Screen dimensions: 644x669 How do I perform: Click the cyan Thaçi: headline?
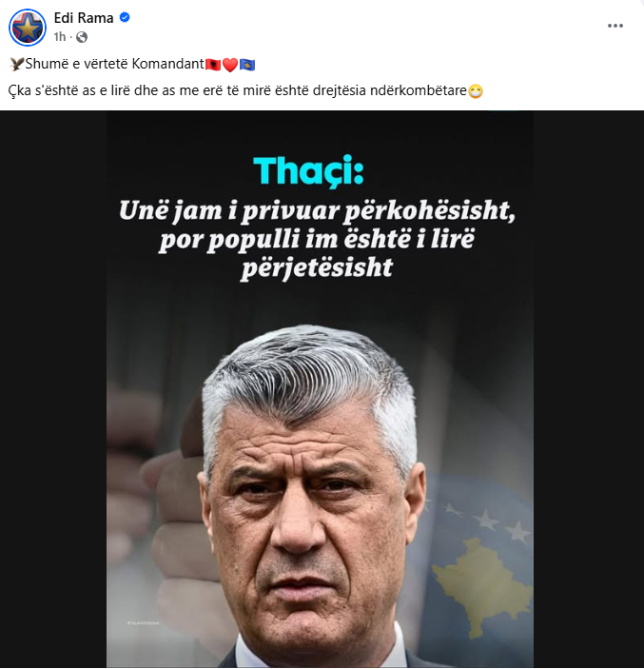point(308,170)
